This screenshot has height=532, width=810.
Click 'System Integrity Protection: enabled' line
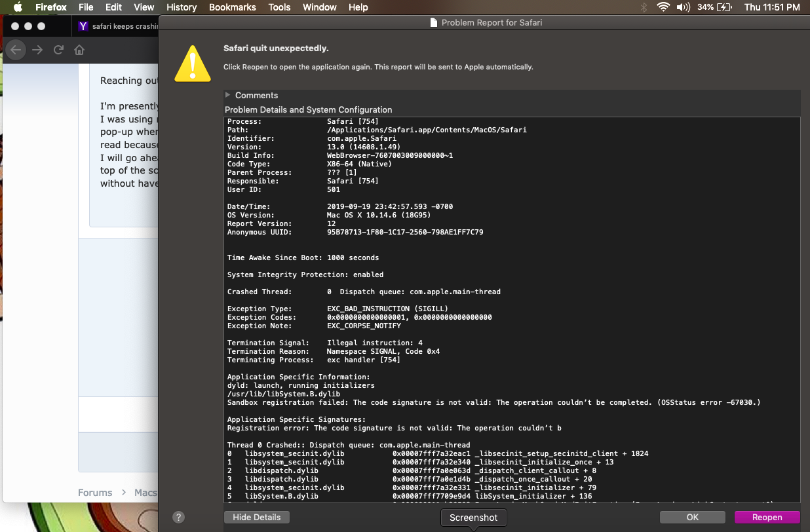point(305,275)
